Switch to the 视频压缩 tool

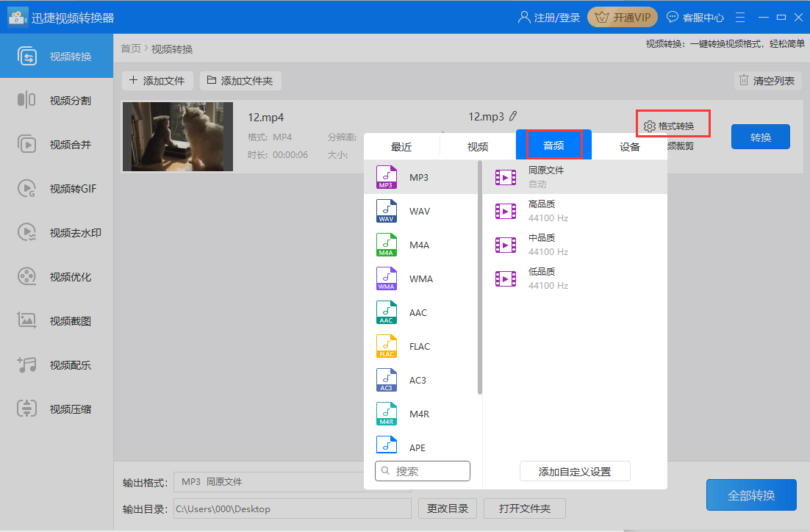(57, 409)
